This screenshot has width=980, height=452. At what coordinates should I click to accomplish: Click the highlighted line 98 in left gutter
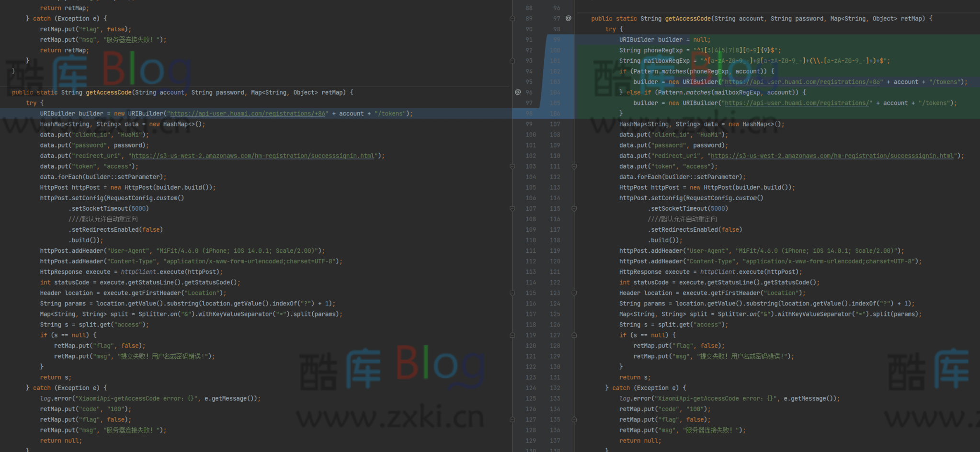(x=529, y=113)
